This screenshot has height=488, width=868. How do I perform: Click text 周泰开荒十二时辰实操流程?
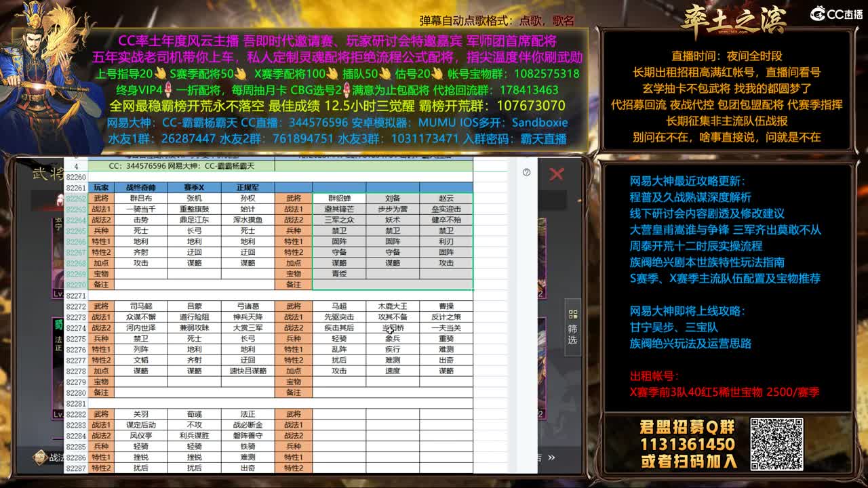pyautogui.click(x=696, y=245)
